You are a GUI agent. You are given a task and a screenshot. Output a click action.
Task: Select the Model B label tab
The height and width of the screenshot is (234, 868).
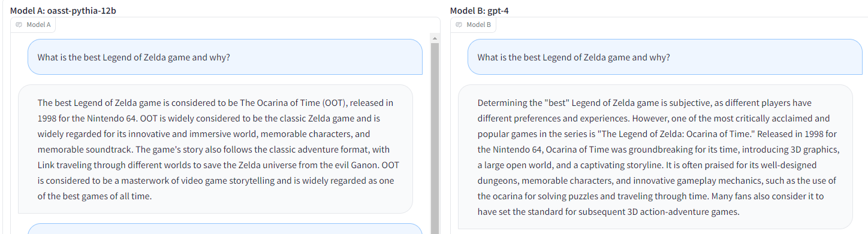[x=473, y=25]
